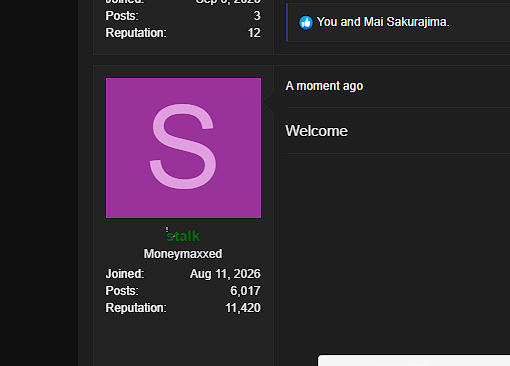The height and width of the screenshot is (366, 510).
Task: Click the 'Moneymaxxed' user title
Action: coord(183,254)
